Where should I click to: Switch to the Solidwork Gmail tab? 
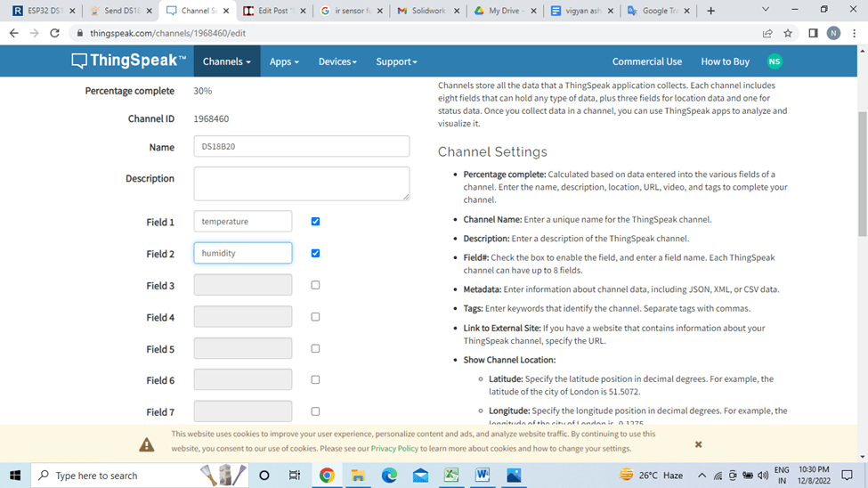426,11
